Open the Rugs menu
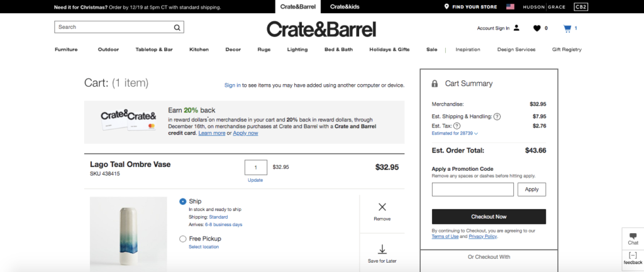 [264, 50]
